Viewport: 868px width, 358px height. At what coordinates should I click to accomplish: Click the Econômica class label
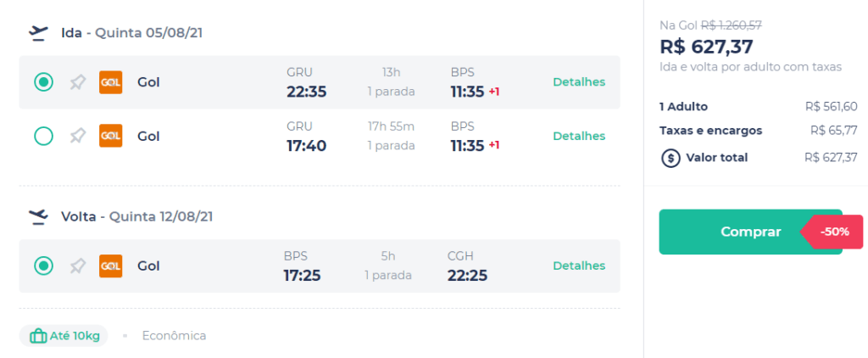[x=174, y=336]
